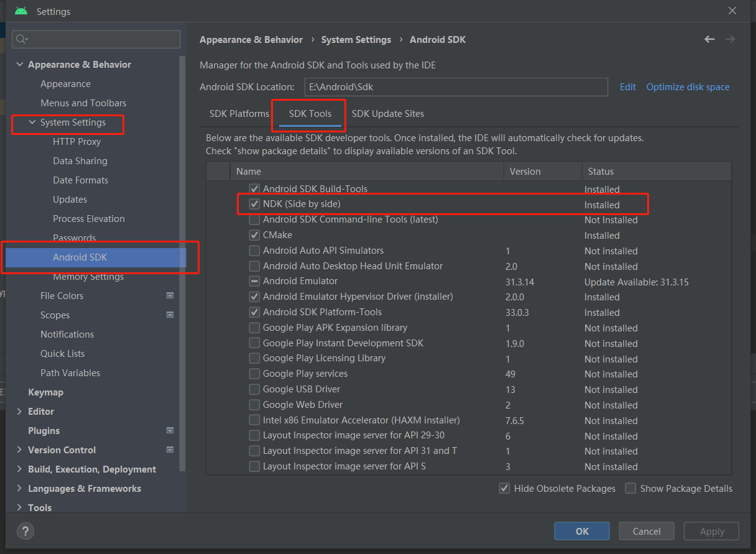
Task: Toggle Hide Obsolete Packages checkbox
Action: [x=505, y=489]
